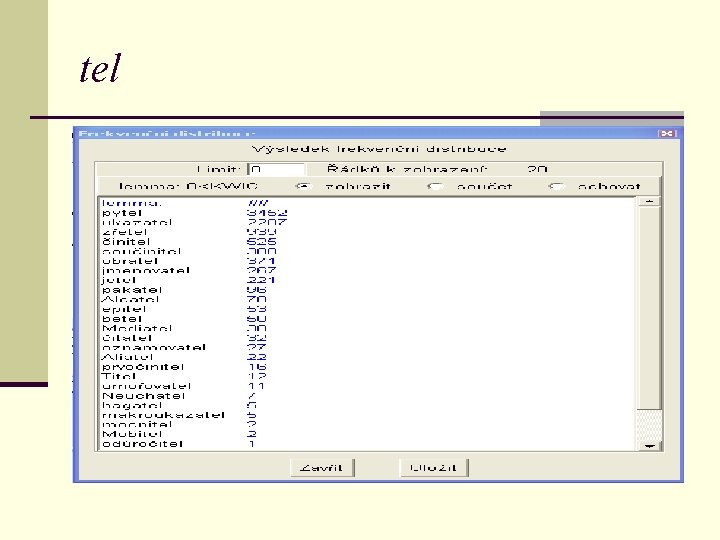The height and width of the screenshot is (540, 720).
Task: Click the Zavřít button
Action: pos(322,468)
